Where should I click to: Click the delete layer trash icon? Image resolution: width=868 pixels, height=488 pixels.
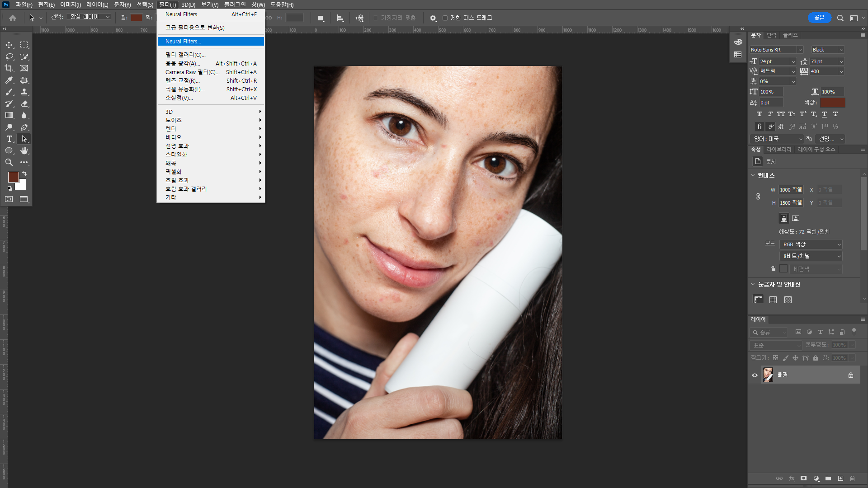pos(852,478)
